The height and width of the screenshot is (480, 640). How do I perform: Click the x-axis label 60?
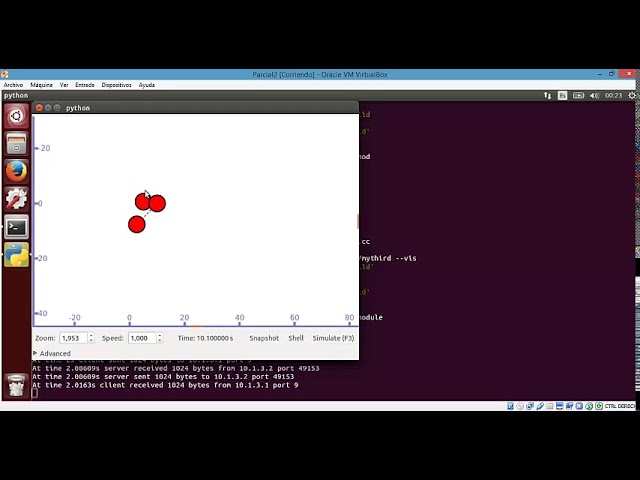click(x=295, y=318)
